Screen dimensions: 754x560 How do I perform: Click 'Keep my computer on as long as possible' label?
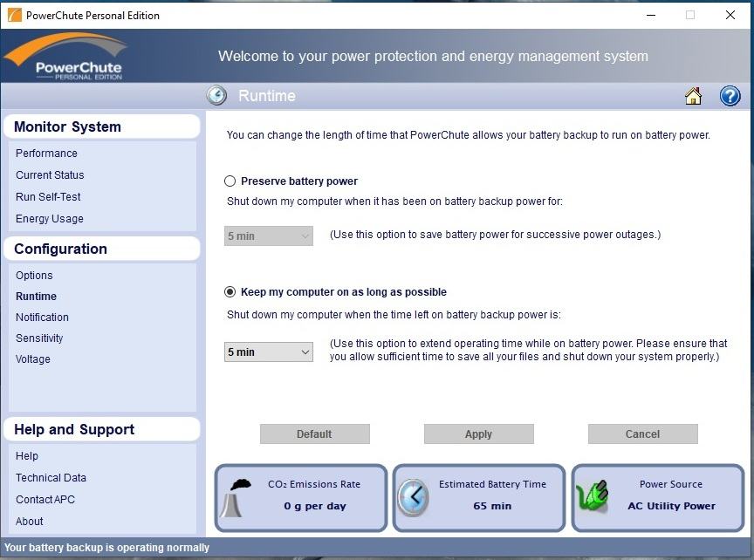(x=343, y=292)
